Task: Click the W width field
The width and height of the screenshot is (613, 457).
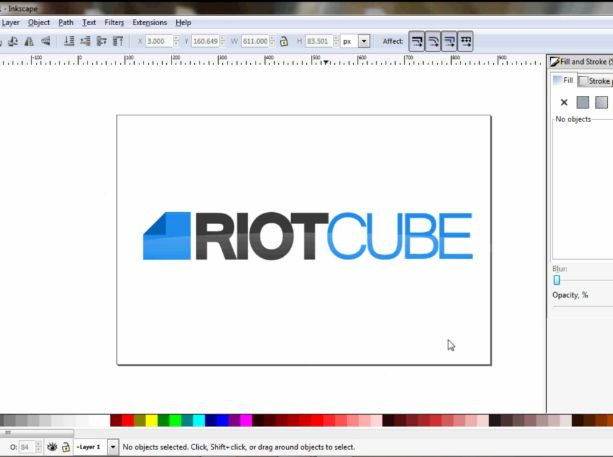Action: (255, 41)
